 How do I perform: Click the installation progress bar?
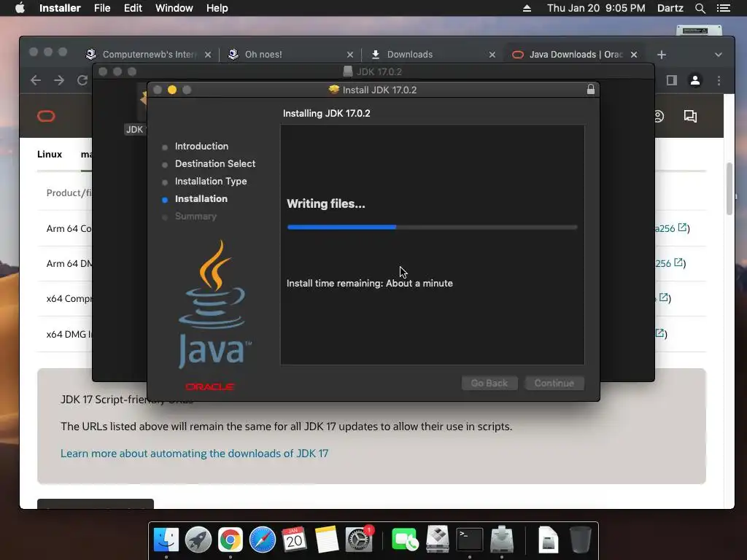(x=432, y=227)
